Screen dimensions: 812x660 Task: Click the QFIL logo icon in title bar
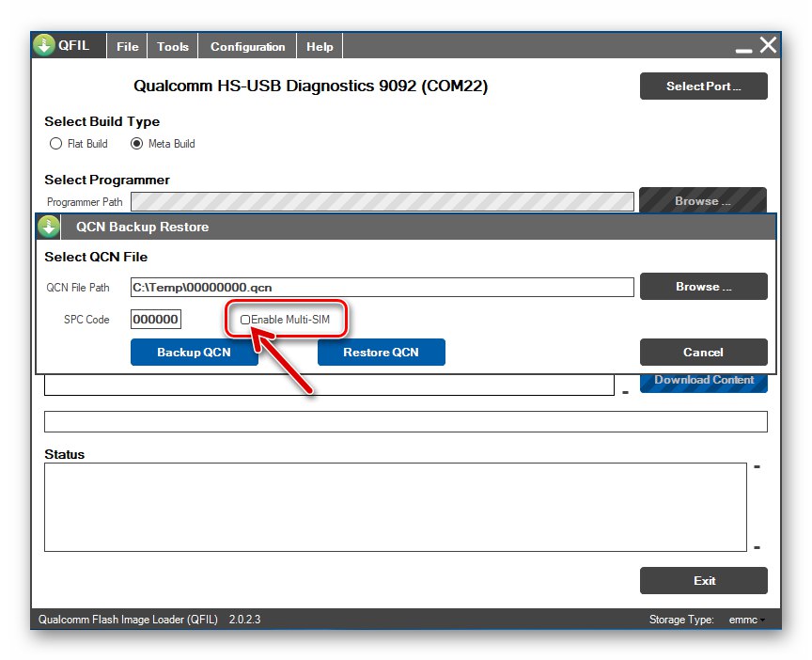pyautogui.click(x=44, y=45)
